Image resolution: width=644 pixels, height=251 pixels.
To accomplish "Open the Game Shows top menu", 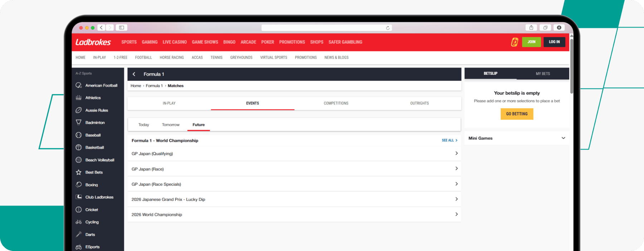I will tap(205, 42).
